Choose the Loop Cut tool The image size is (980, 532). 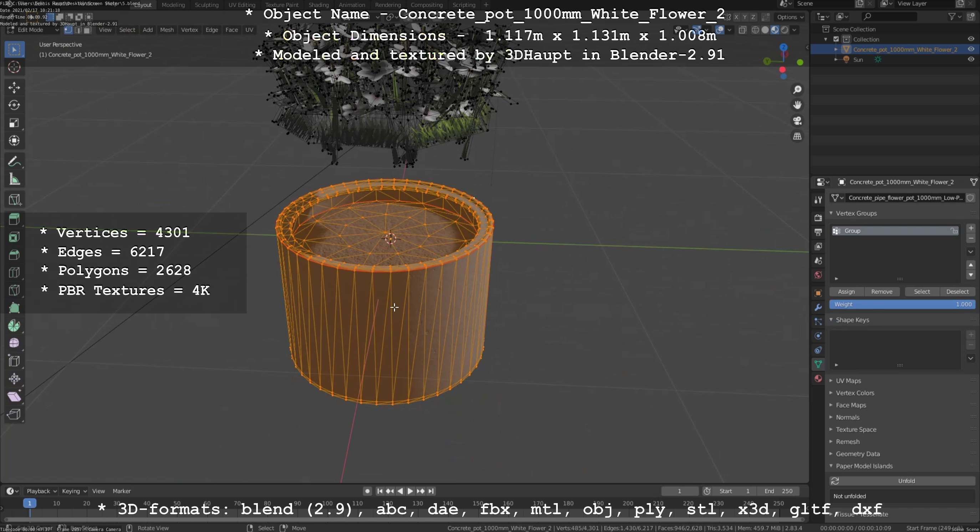point(15,272)
